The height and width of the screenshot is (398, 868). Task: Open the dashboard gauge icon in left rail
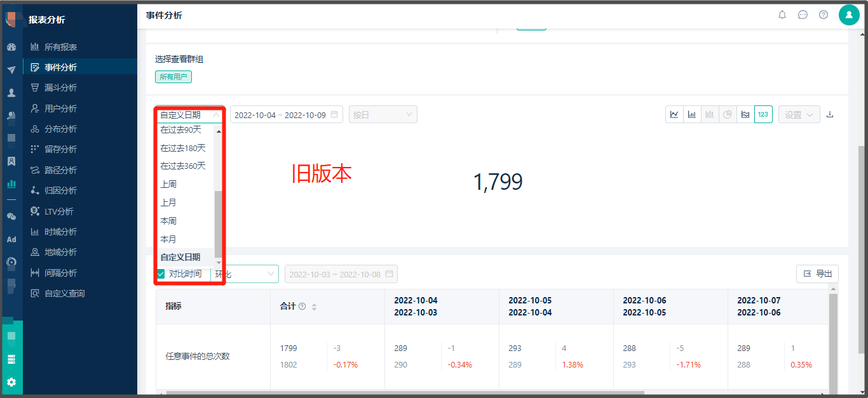pos(11,47)
